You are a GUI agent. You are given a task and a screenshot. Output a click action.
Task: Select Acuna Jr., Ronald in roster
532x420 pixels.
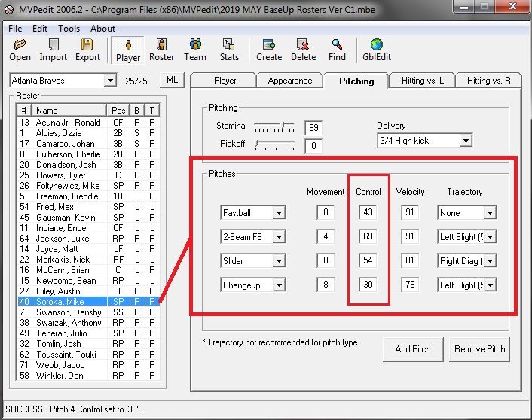[x=88, y=123]
